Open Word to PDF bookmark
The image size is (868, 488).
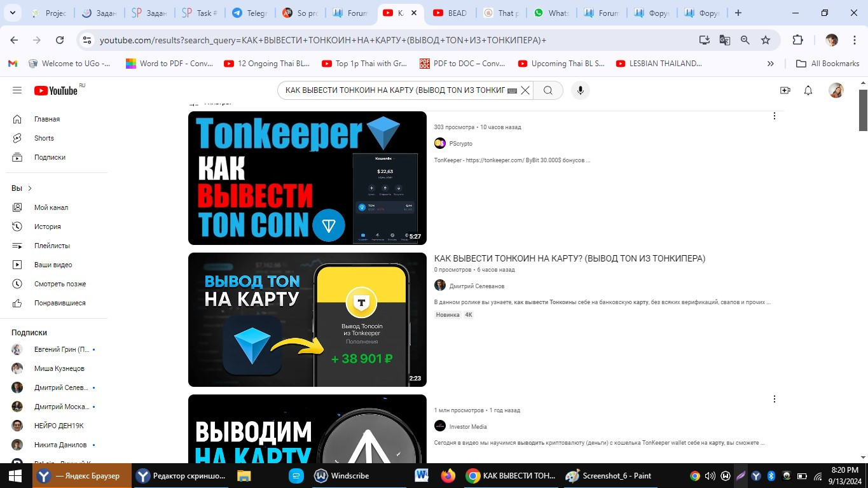point(169,64)
